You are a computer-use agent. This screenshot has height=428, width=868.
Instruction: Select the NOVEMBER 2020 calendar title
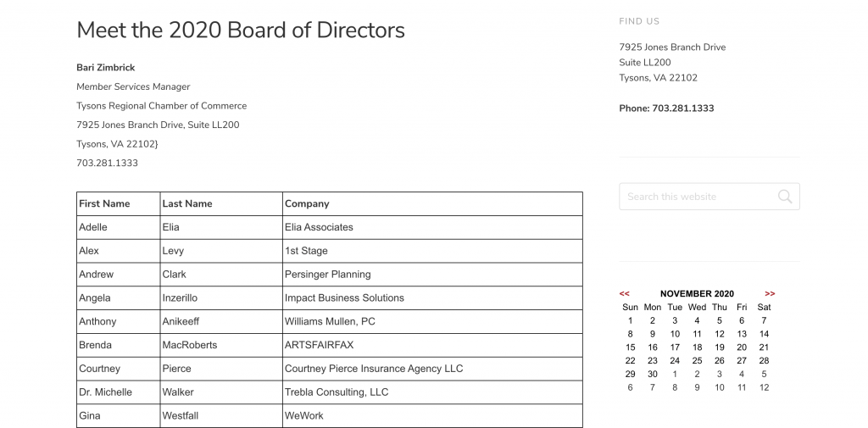(x=697, y=294)
